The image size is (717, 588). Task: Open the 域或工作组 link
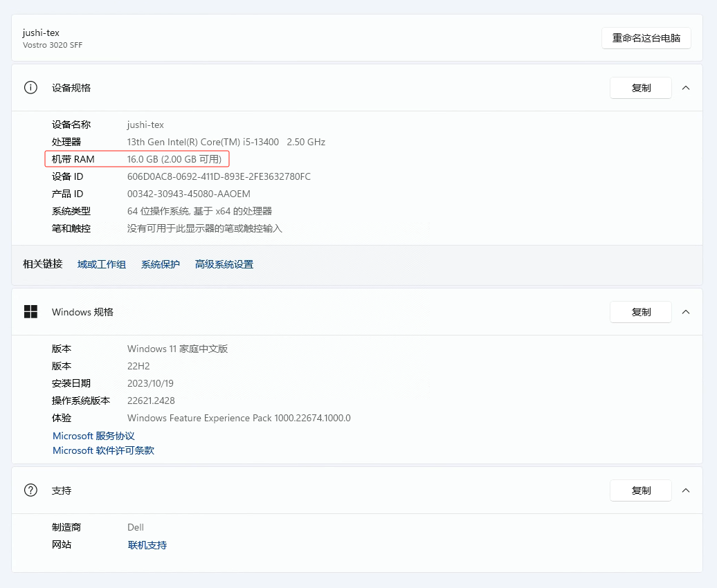(x=102, y=264)
